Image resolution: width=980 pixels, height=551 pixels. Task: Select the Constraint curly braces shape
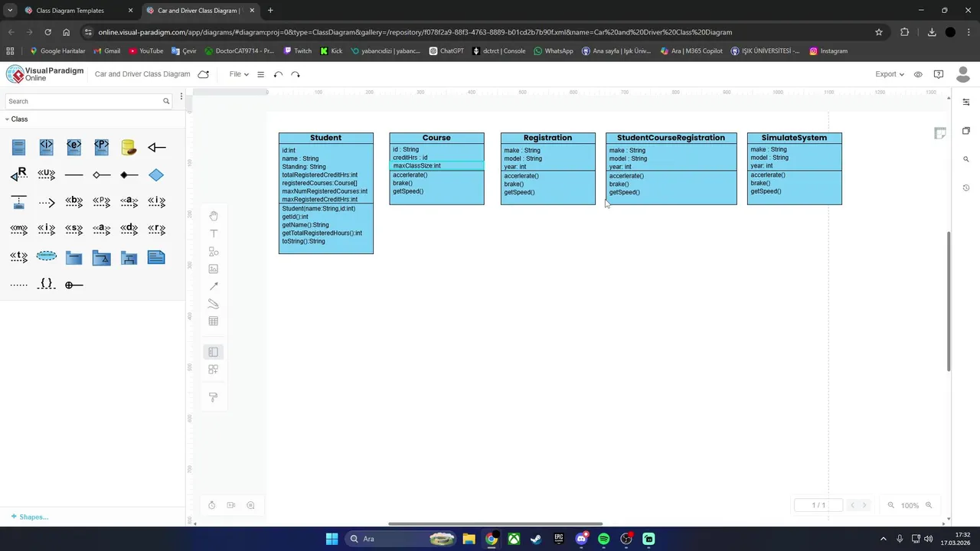47,284
